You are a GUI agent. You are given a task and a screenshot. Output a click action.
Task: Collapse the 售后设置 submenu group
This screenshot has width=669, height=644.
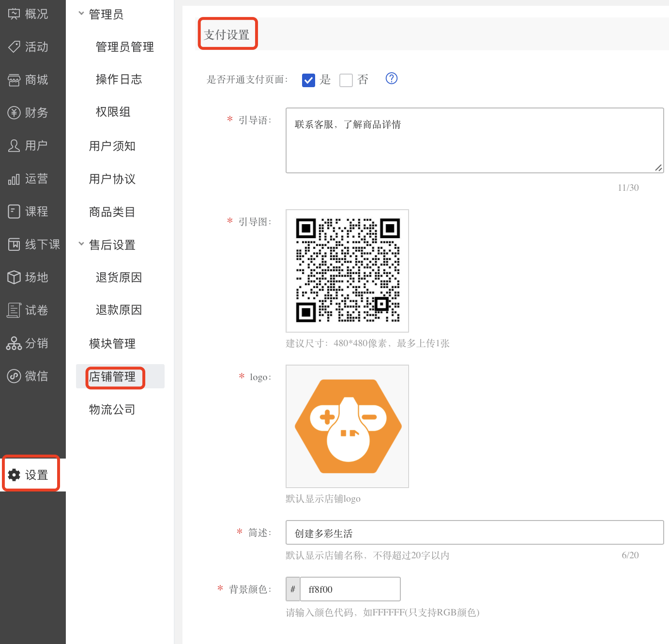(x=81, y=244)
